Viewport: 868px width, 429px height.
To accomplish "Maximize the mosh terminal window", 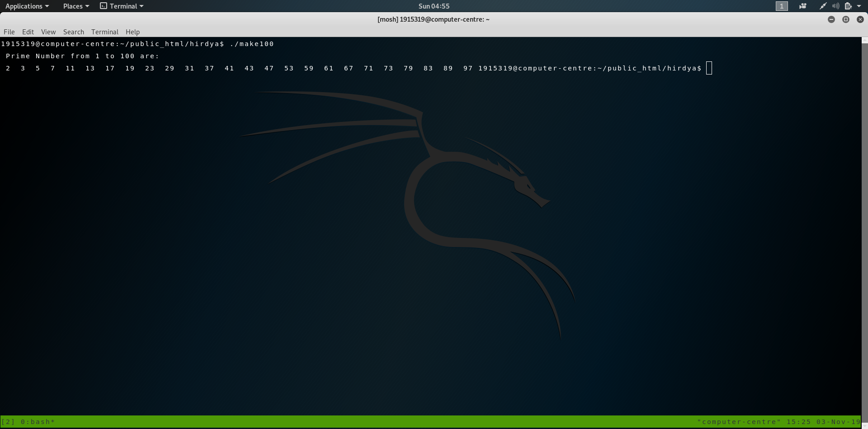I will [x=846, y=19].
